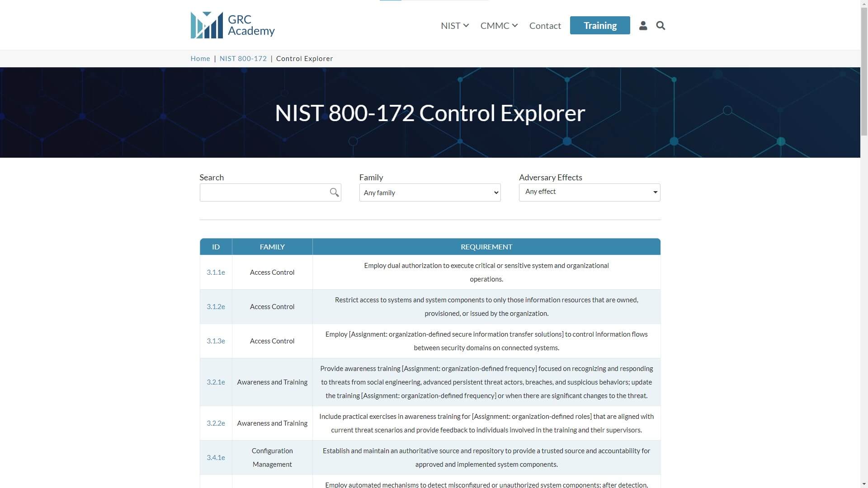Screen dimensions: 868x488
Task: Expand the NIST navigation menu
Action: [454, 26]
